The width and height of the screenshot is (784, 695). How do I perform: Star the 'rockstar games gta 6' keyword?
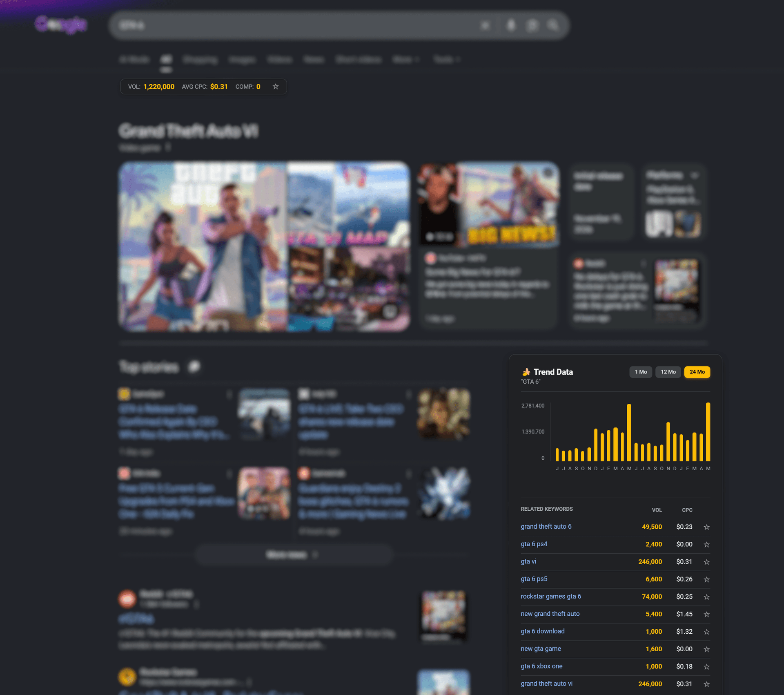click(706, 597)
